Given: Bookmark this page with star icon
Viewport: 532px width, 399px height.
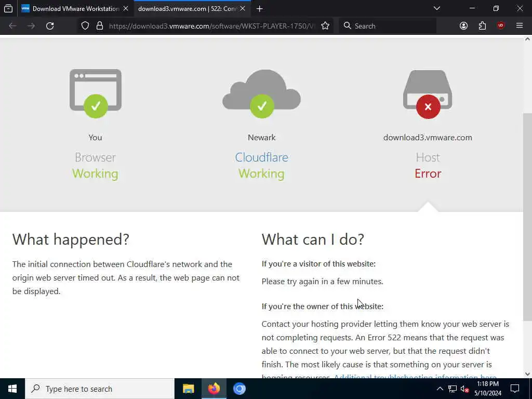Looking at the screenshot, I should (x=325, y=26).
